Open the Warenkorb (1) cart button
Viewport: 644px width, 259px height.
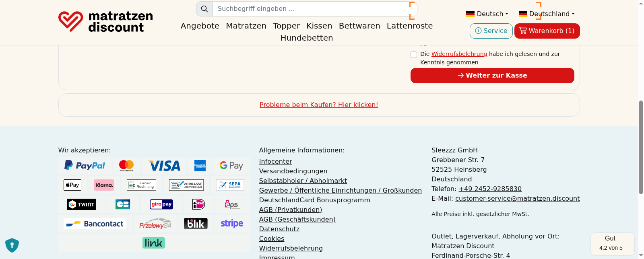coord(547,31)
